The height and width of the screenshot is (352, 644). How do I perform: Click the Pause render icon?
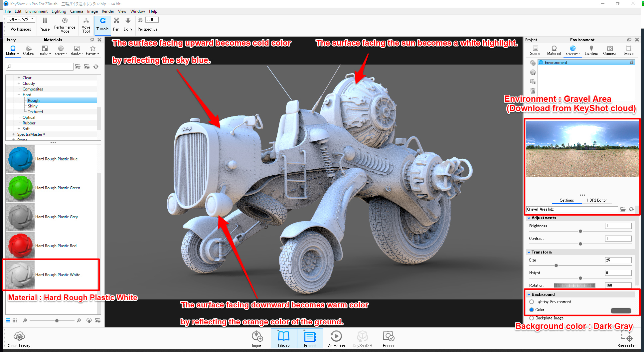pos(45,21)
